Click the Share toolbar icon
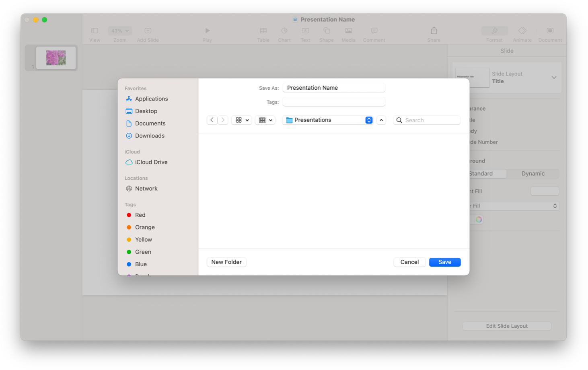Screen dimensions: 588x370 coord(434,31)
